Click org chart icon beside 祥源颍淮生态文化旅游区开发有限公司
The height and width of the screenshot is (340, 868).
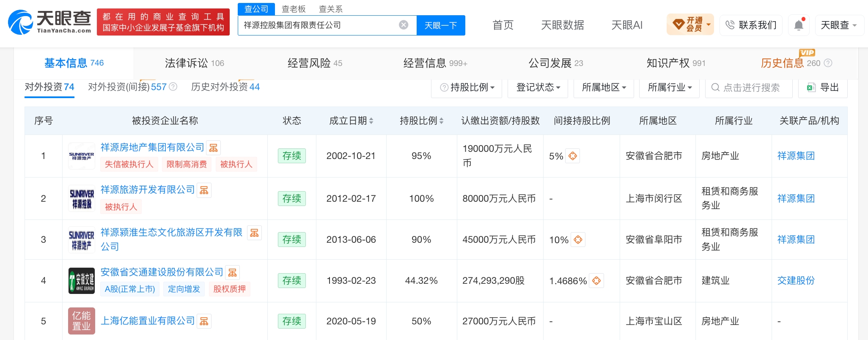(x=255, y=233)
